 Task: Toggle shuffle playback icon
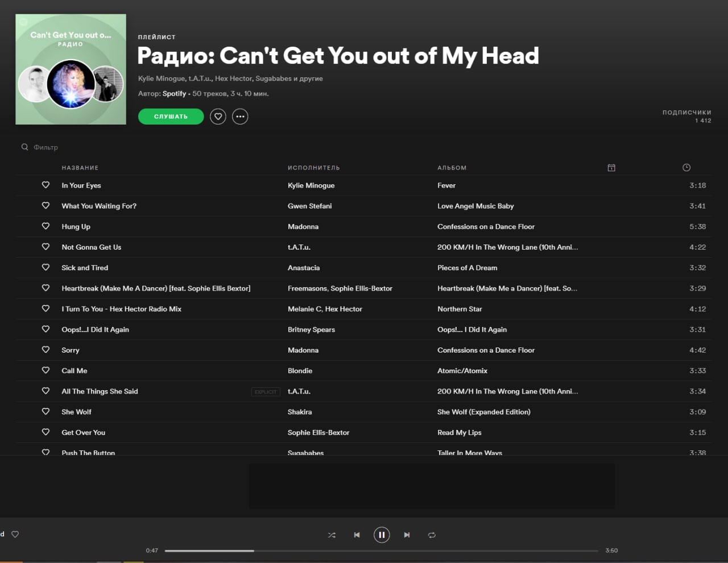[332, 535]
